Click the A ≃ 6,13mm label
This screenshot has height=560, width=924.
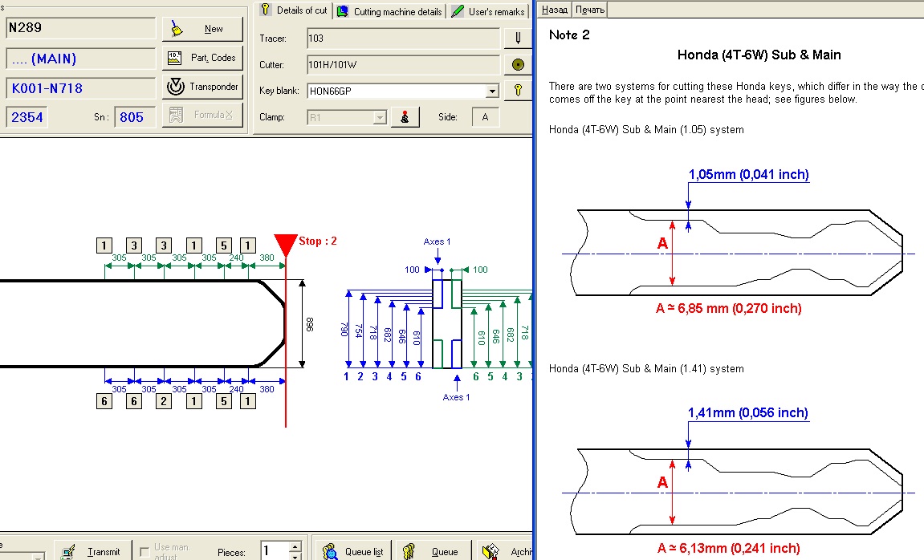click(x=728, y=548)
